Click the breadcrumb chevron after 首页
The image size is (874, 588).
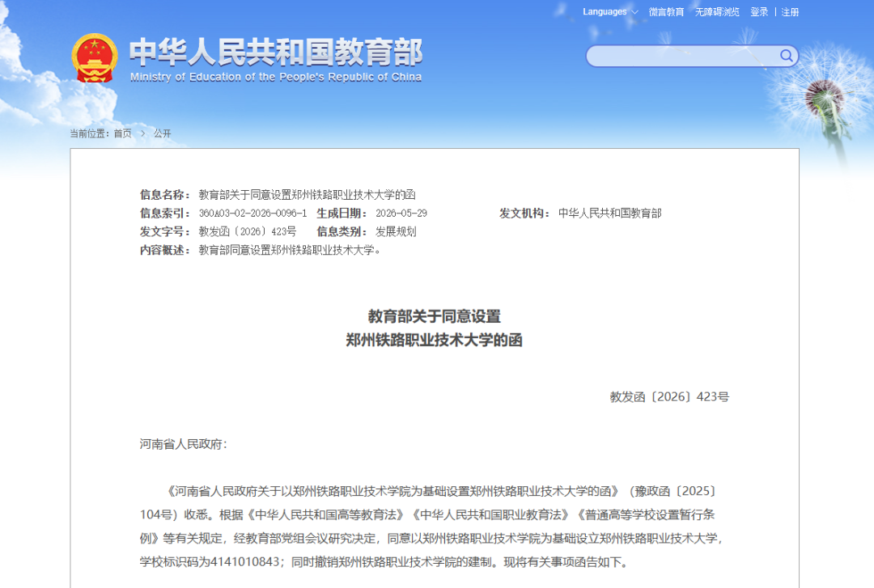142,133
